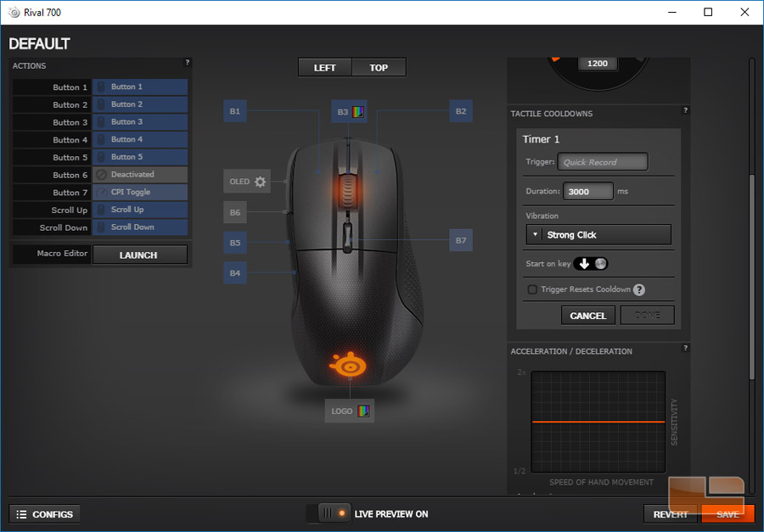Open the B3 color illumination swatch
The image size is (764, 532).
pos(358,111)
